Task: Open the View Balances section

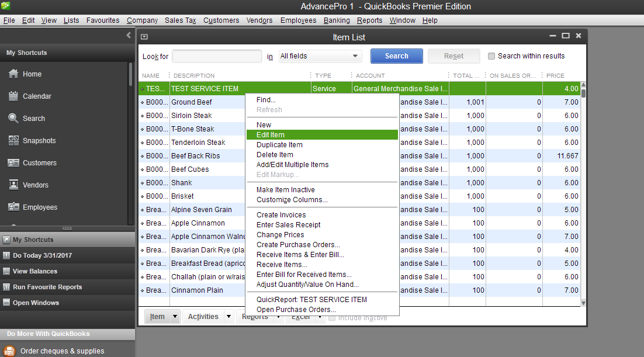Action: pos(35,271)
